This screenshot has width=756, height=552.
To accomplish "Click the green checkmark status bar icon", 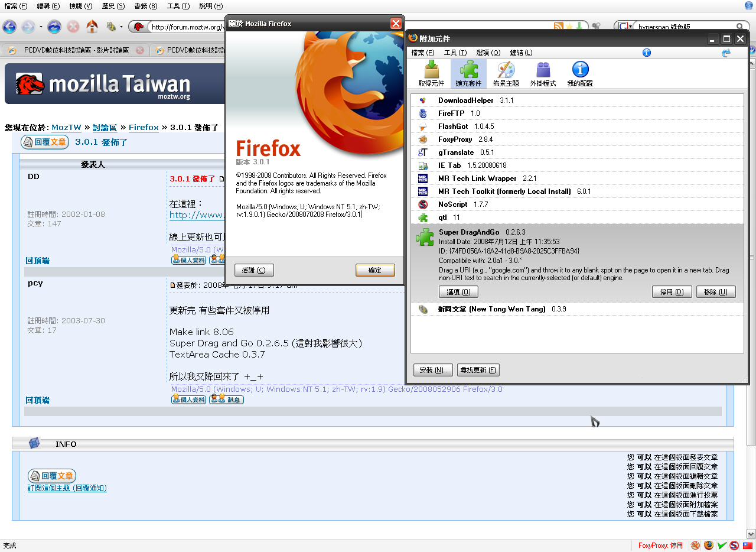I will click(722, 545).
